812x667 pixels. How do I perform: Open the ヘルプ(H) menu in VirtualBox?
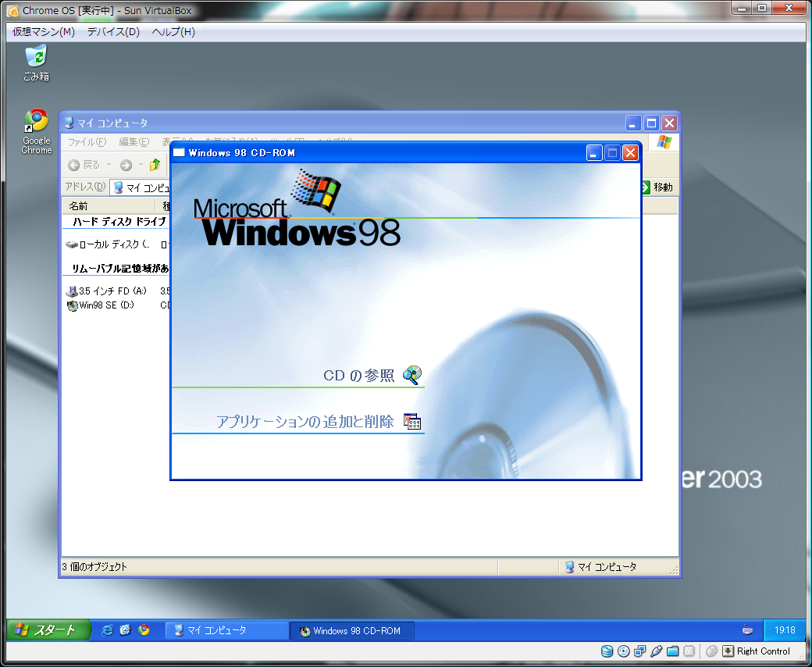[x=173, y=31]
